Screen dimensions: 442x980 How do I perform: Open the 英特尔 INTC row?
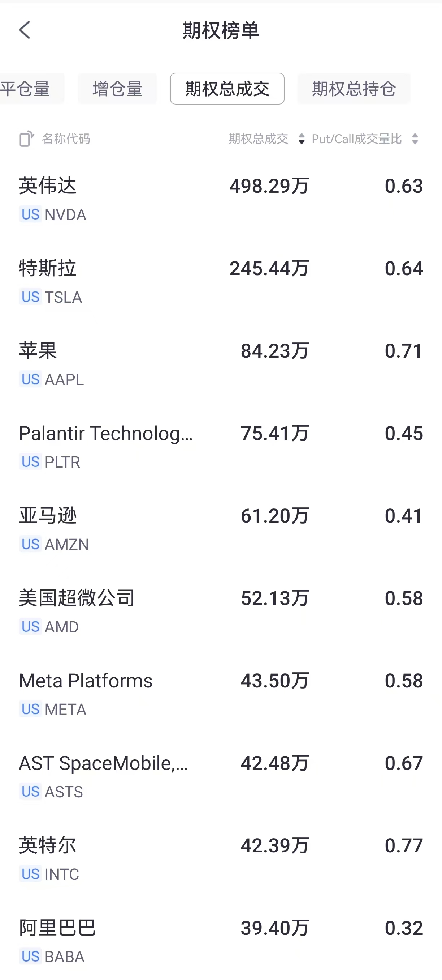220,859
